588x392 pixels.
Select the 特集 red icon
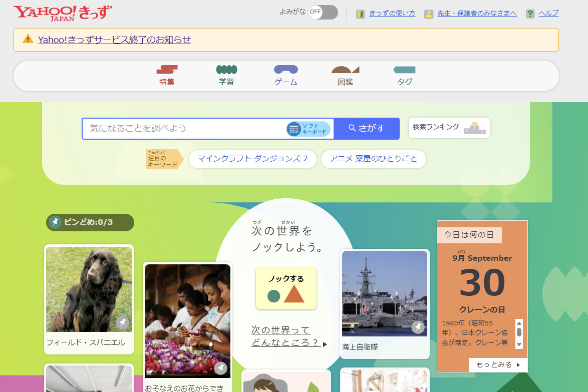167,69
